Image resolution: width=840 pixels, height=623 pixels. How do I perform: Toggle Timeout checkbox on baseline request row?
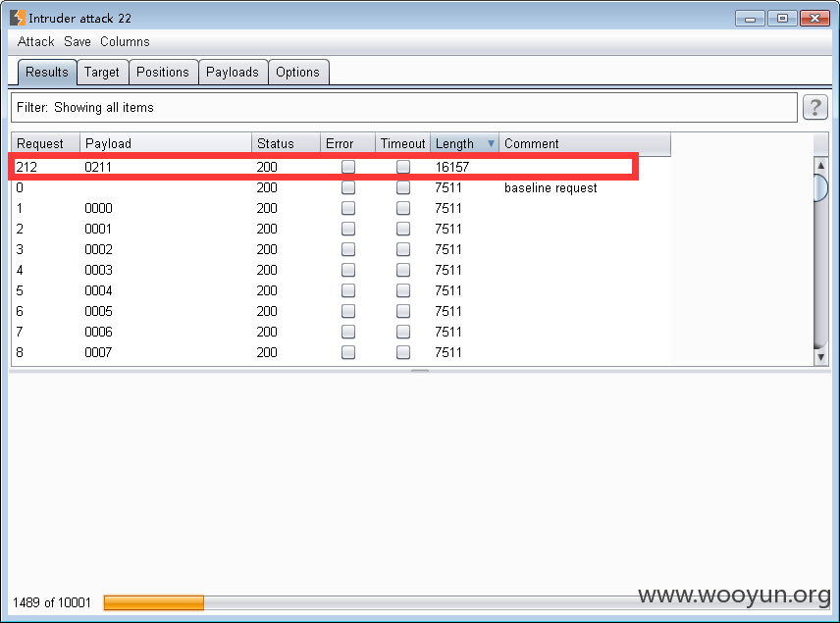coord(403,187)
